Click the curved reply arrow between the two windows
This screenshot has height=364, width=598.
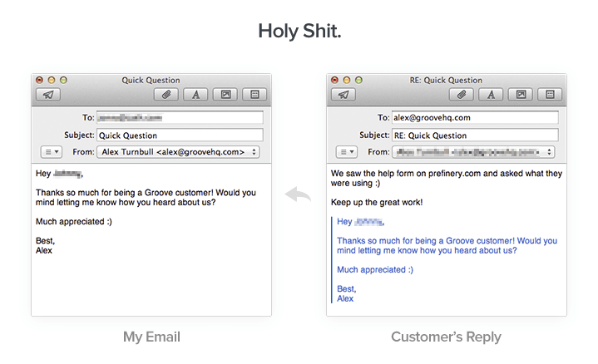click(298, 195)
